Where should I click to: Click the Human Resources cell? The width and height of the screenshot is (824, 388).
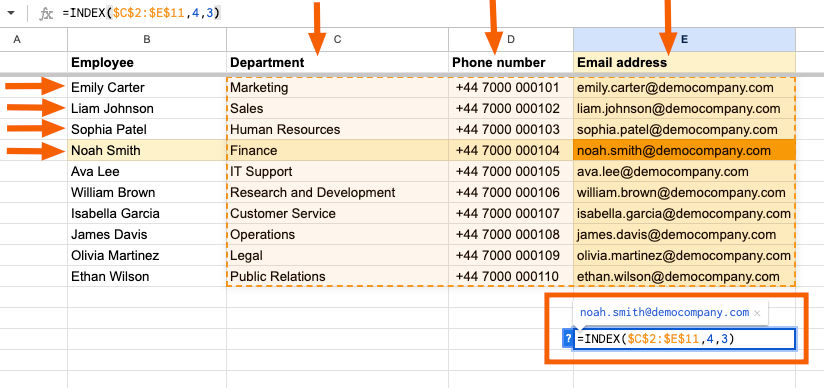click(337, 129)
